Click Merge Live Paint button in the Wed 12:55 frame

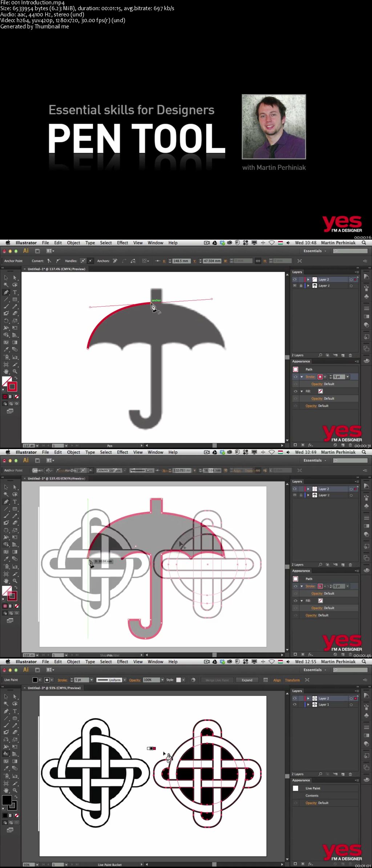pyautogui.click(x=217, y=680)
